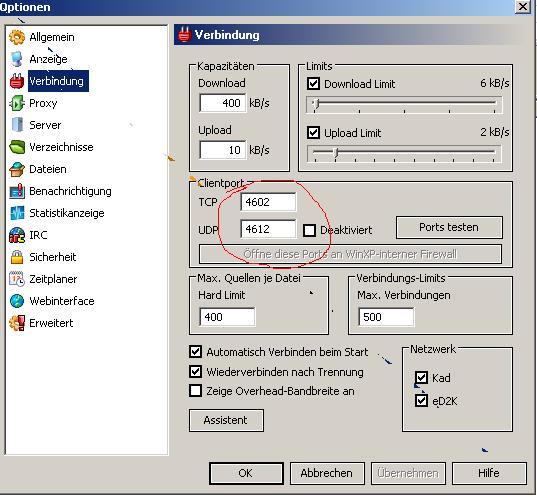Enable Zeige Overhead-Bandbreite an
Screen dimensions: 537x498
click(x=195, y=391)
